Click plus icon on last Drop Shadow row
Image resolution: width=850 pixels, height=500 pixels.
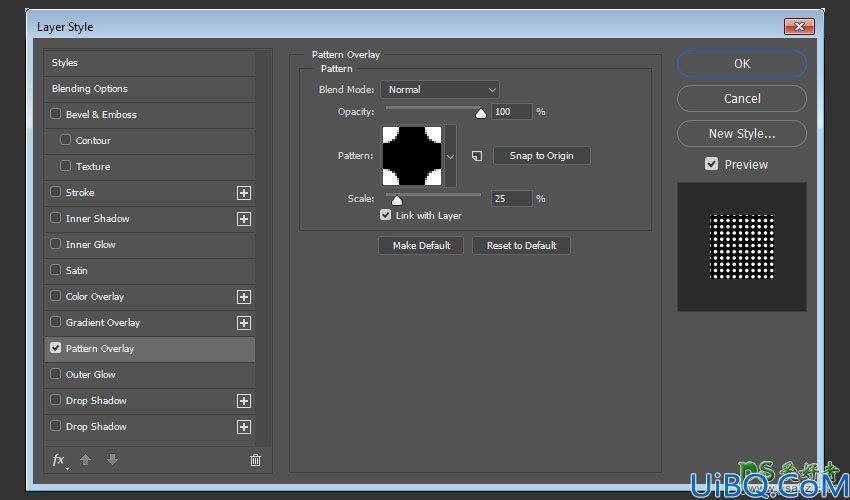[x=244, y=427]
